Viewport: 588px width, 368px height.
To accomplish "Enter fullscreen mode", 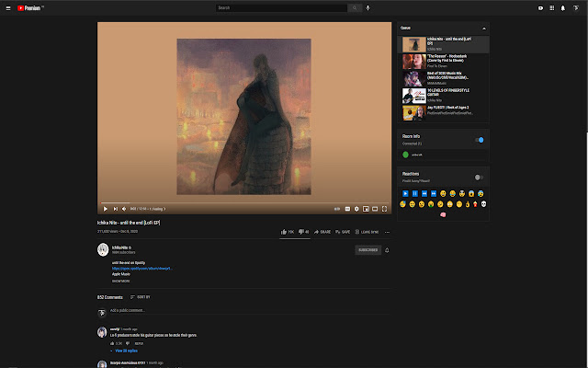I will point(384,209).
